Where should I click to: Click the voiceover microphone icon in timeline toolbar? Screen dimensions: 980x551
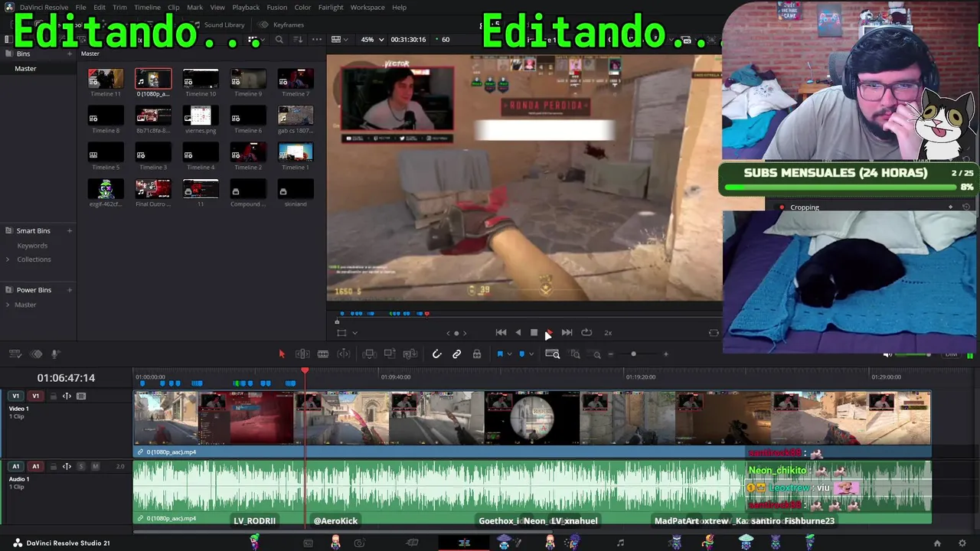55,354
